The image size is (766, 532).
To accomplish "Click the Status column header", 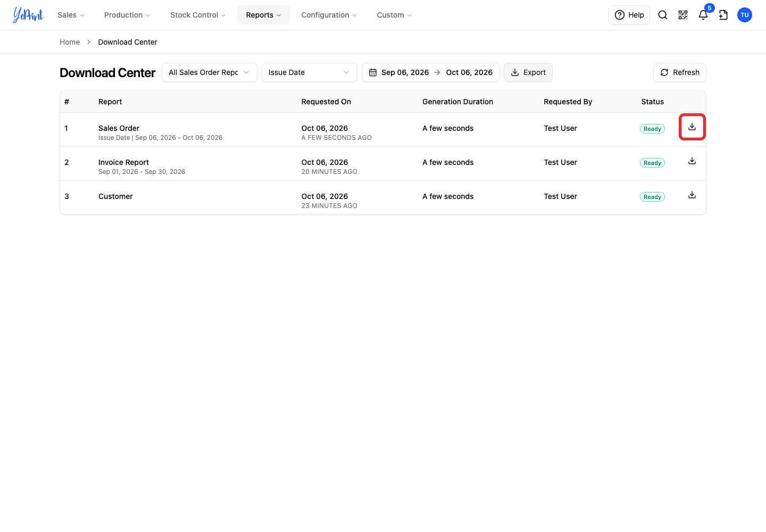I will pyautogui.click(x=652, y=102).
